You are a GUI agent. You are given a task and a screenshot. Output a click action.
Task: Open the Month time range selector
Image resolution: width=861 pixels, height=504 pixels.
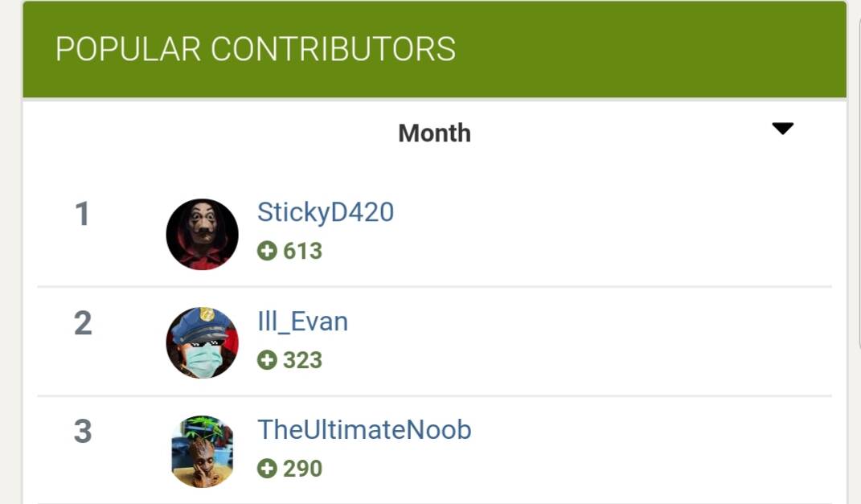[x=434, y=133]
